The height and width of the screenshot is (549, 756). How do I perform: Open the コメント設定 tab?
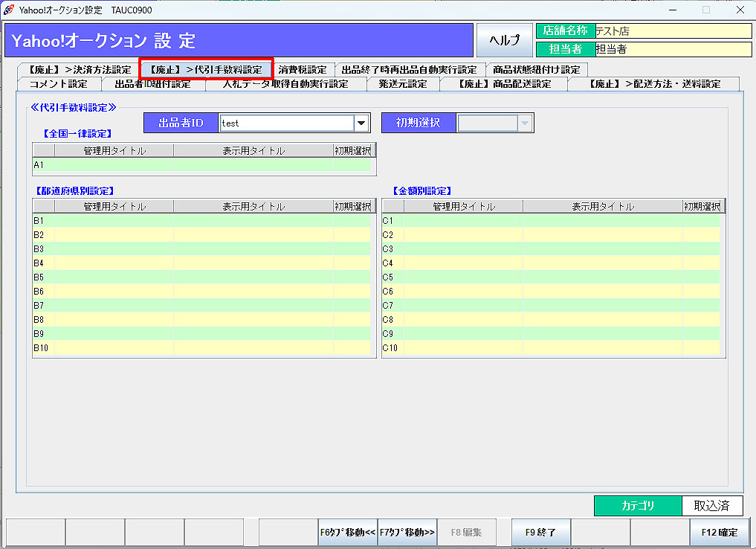[x=58, y=84]
